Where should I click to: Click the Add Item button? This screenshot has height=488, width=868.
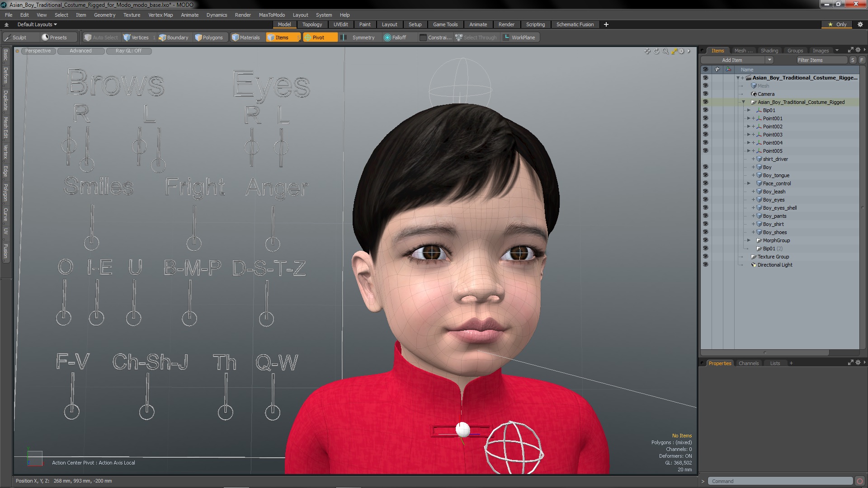pyautogui.click(x=732, y=60)
